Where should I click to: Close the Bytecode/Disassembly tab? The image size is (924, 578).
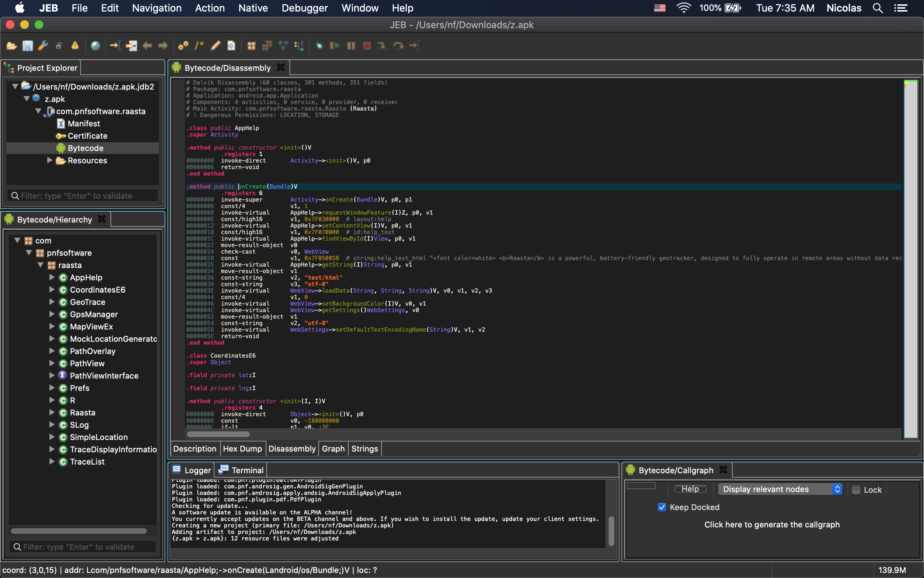pos(281,67)
